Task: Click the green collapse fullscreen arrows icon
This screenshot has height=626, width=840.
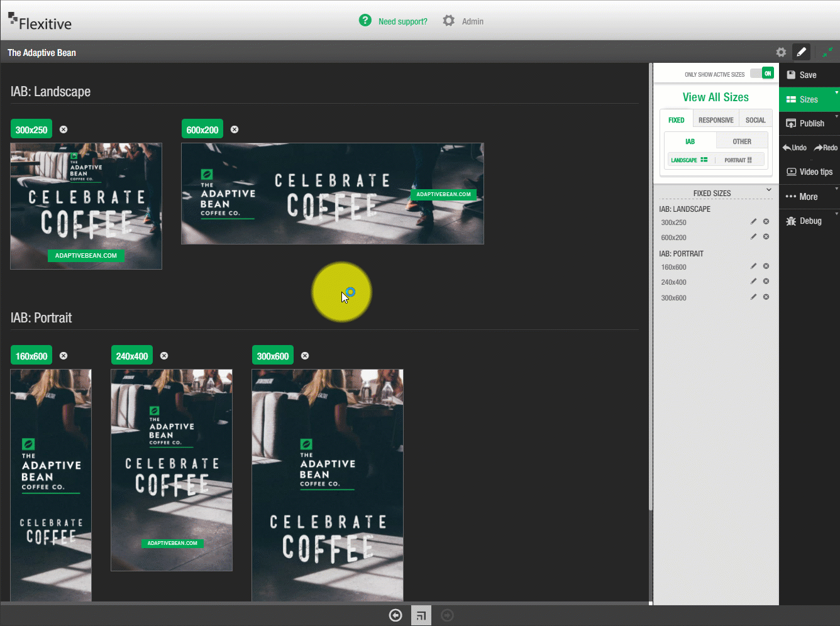Action: pyautogui.click(x=827, y=52)
